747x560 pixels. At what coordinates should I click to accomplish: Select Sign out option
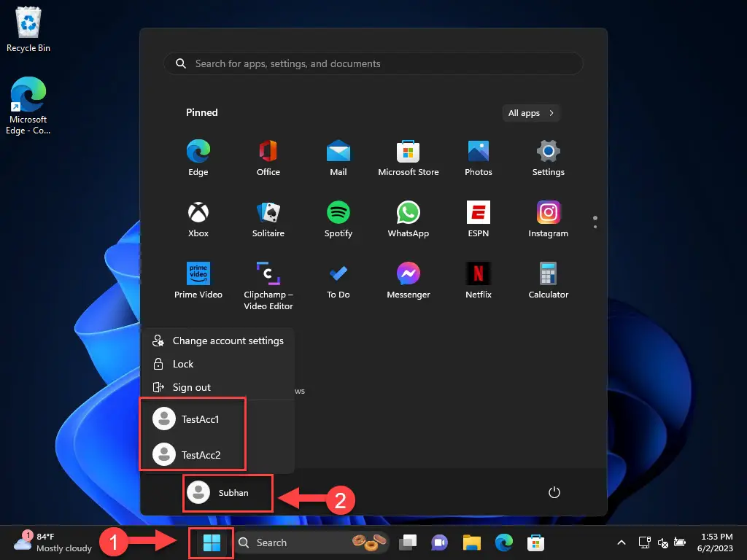click(x=218, y=388)
